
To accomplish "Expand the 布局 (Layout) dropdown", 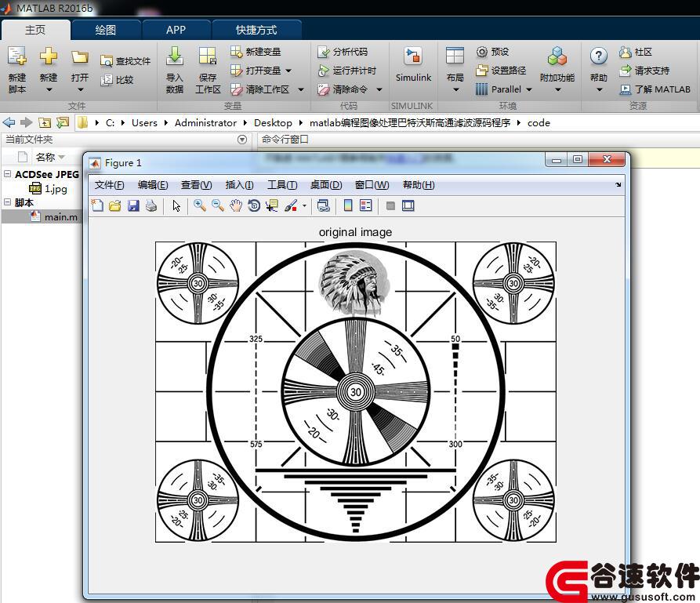I will [x=455, y=89].
